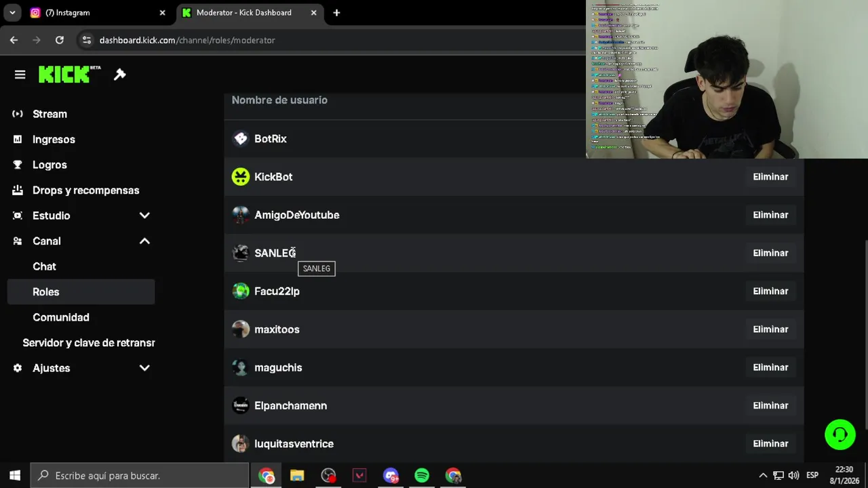Viewport: 868px width, 488px height.
Task: Click KickBot green avatar
Action: point(241,177)
